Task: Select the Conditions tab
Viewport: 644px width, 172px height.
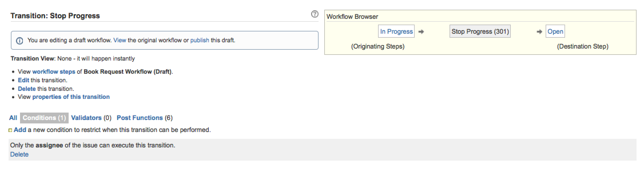Action: (44, 118)
